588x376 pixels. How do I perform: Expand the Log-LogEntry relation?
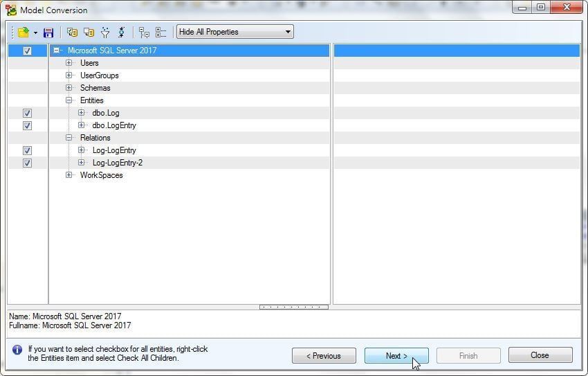[x=81, y=150]
